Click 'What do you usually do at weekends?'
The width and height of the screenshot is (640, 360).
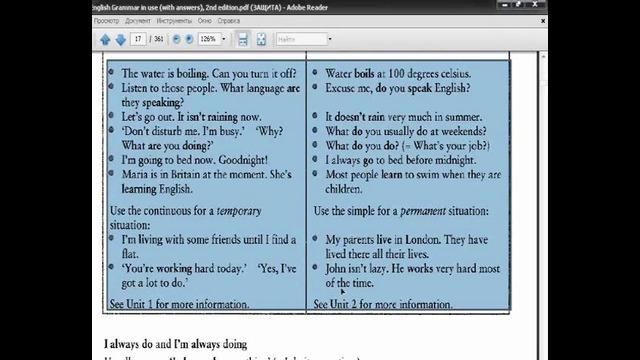406,131
